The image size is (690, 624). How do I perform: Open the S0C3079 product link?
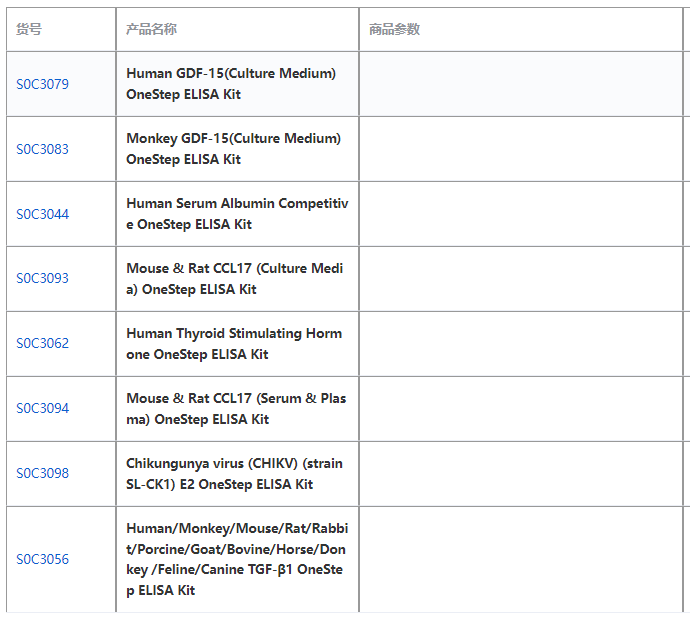[x=42, y=84]
